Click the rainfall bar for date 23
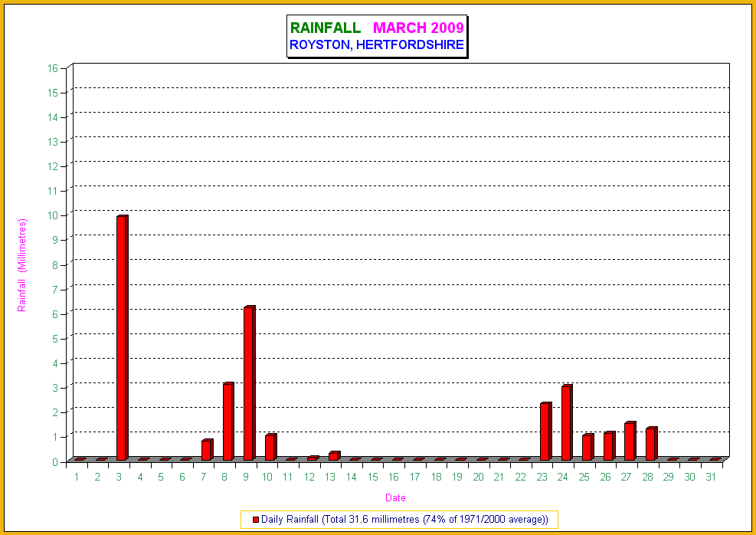756x535 pixels. point(546,432)
